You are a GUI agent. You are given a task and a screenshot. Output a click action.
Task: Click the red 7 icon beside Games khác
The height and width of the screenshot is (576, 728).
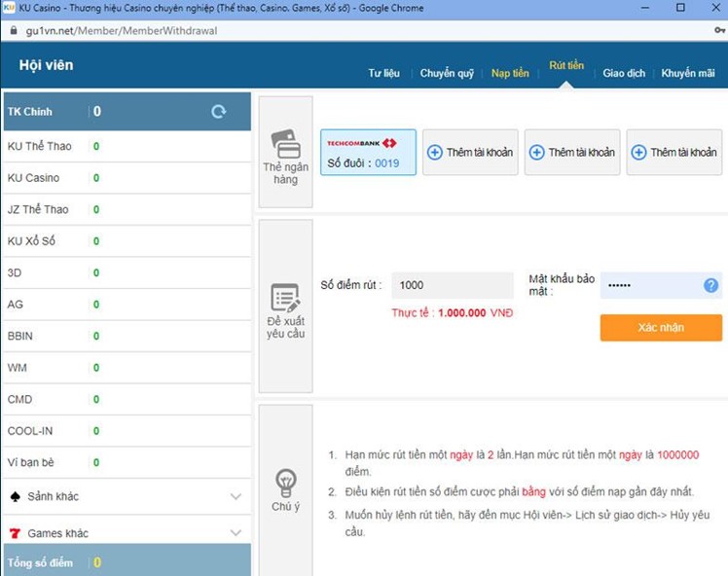[x=16, y=533]
